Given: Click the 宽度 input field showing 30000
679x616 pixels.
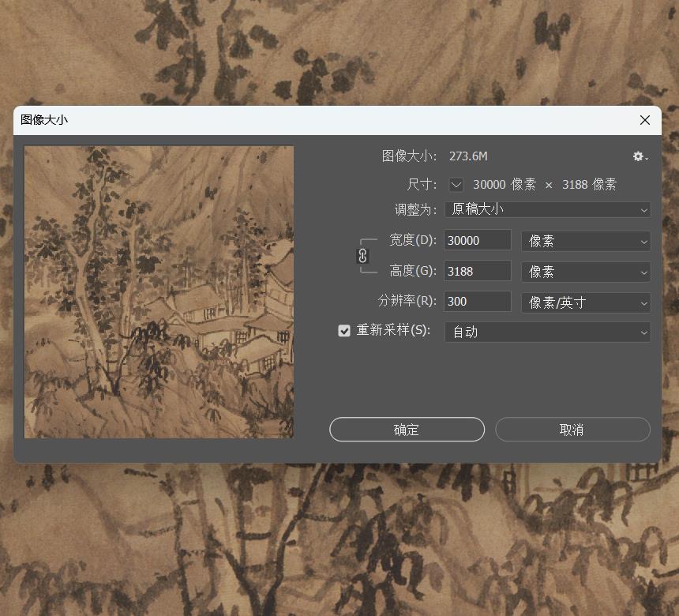Looking at the screenshot, I should (478, 240).
